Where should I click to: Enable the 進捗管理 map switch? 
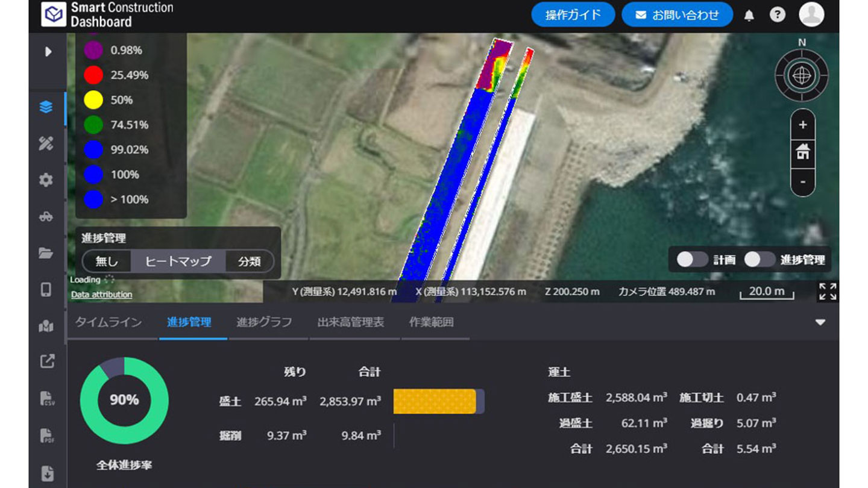pos(759,260)
